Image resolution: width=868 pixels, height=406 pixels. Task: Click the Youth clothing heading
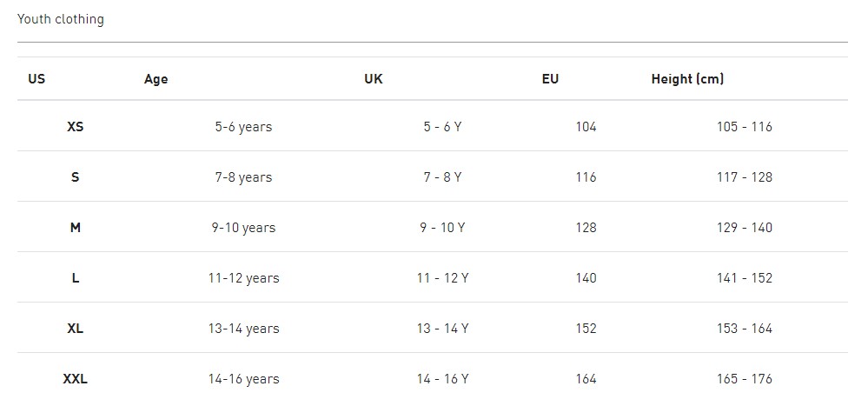[x=60, y=19]
